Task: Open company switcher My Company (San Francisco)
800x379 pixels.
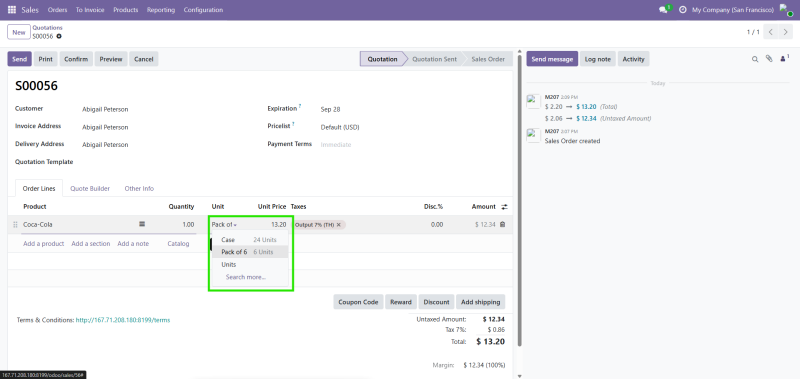Action: (x=733, y=10)
